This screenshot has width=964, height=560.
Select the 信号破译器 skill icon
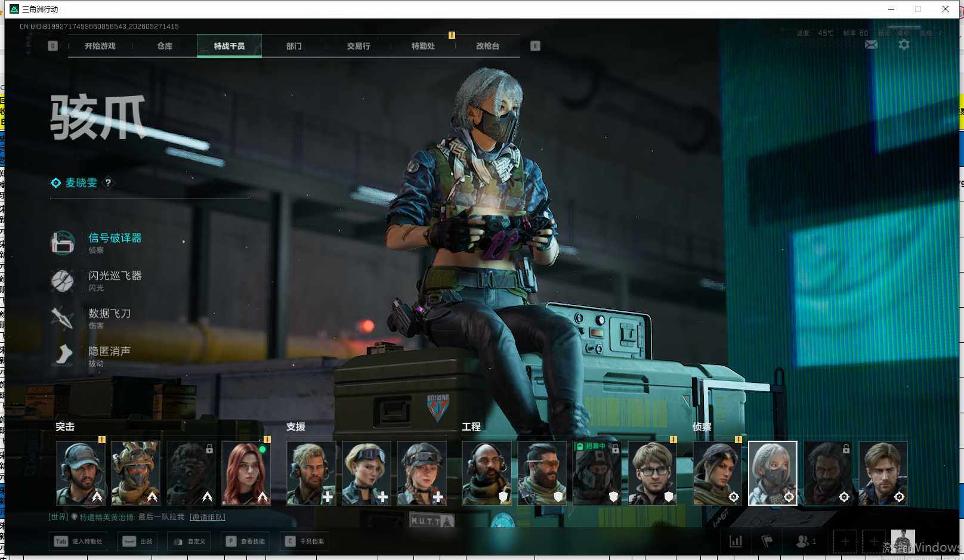63,243
